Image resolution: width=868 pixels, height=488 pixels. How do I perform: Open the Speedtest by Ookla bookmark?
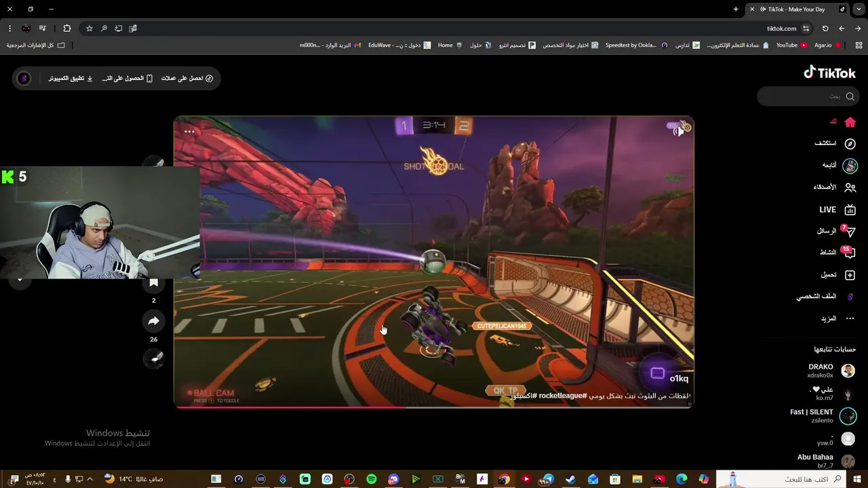[x=636, y=45]
